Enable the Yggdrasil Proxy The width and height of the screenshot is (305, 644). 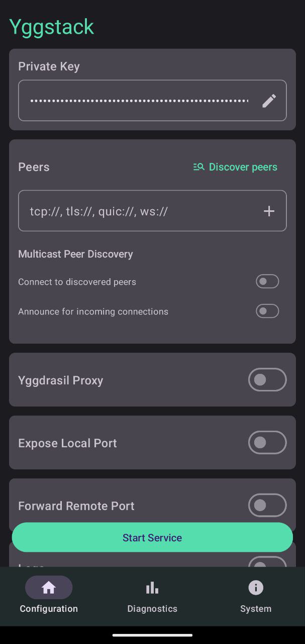pyautogui.click(x=267, y=380)
